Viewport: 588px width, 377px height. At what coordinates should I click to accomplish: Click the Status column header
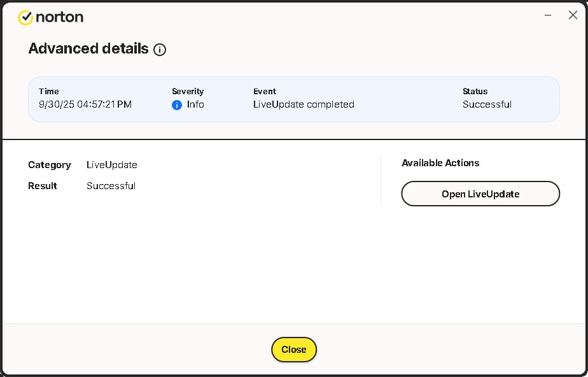coord(475,92)
